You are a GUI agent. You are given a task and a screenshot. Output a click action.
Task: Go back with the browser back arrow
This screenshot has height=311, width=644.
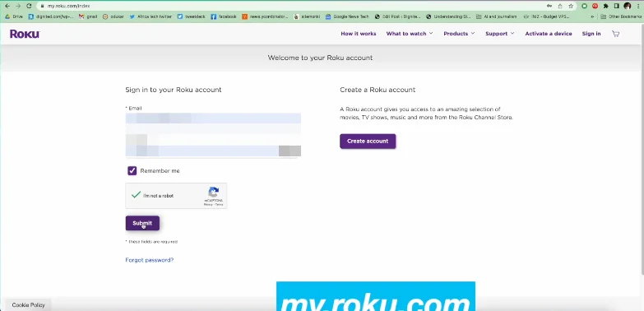7,6
